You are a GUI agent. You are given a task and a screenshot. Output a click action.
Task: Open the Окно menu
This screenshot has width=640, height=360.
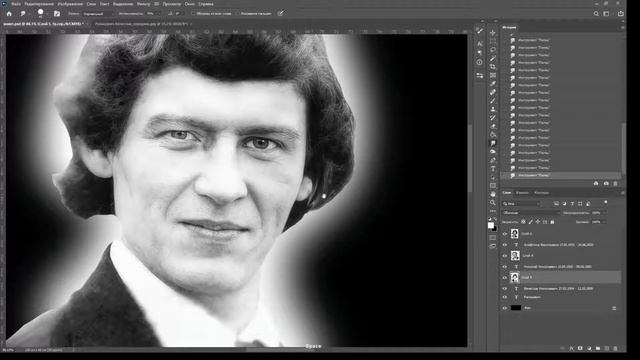[x=189, y=4]
